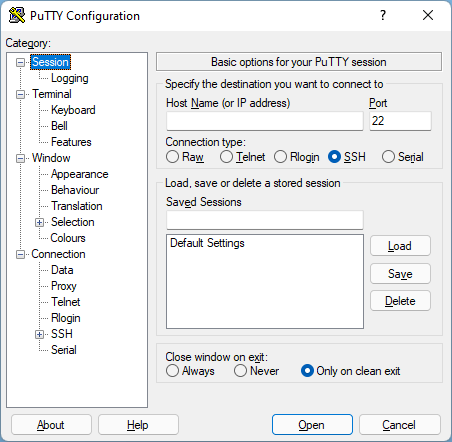The width and height of the screenshot is (452, 442).
Task: Click the PuTTY icon in title bar
Action: pyautogui.click(x=17, y=15)
